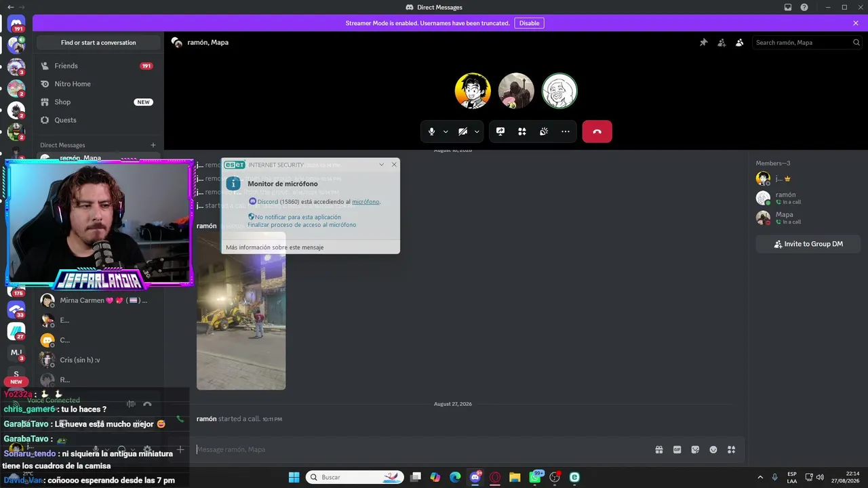Turn on the camera in the call
Image resolution: width=868 pixels, height=488 pixels.
pyautogui.click(x=462, y=131)
